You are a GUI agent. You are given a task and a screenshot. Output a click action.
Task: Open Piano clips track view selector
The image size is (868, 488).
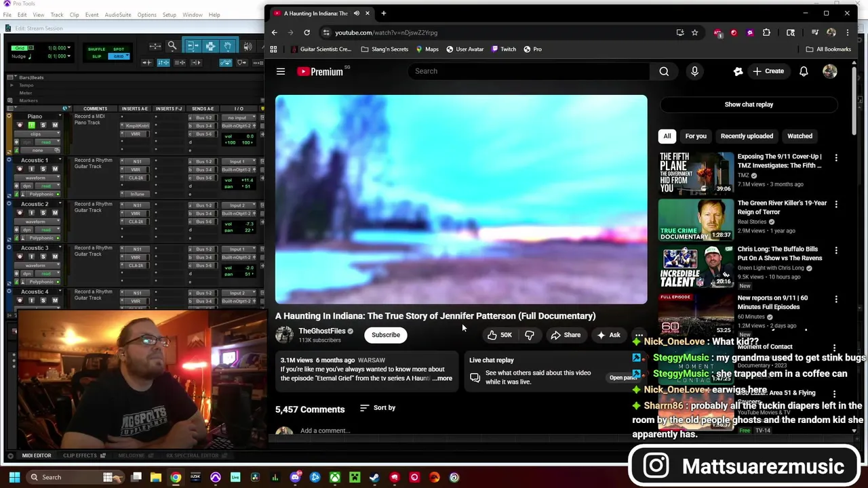pyautogui.click(x=37, y=134)
